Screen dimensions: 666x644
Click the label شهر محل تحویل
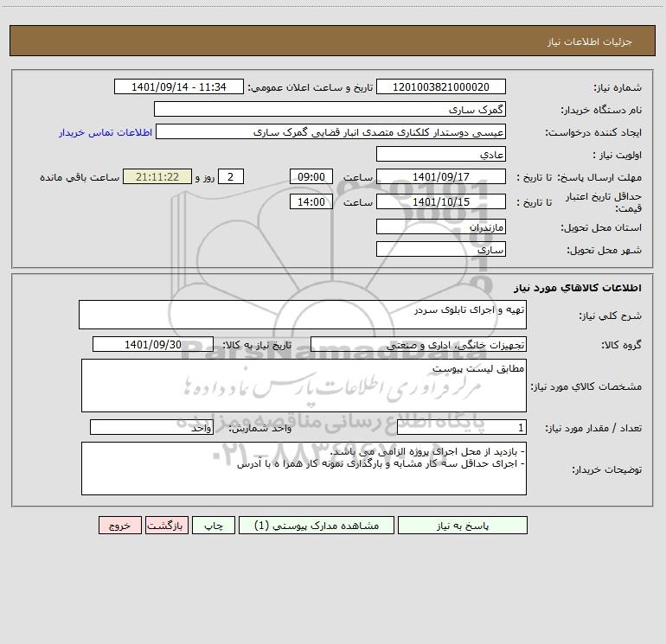click(605, 251)
